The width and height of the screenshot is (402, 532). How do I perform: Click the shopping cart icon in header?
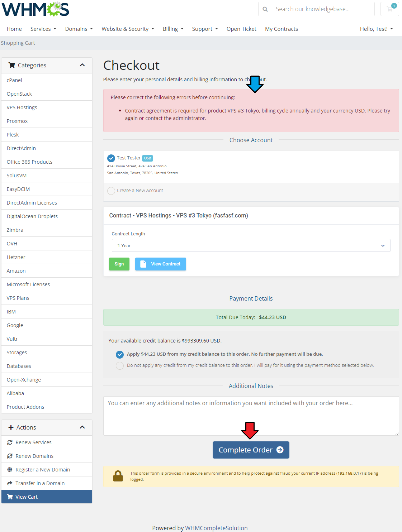[x=390, y=9]
